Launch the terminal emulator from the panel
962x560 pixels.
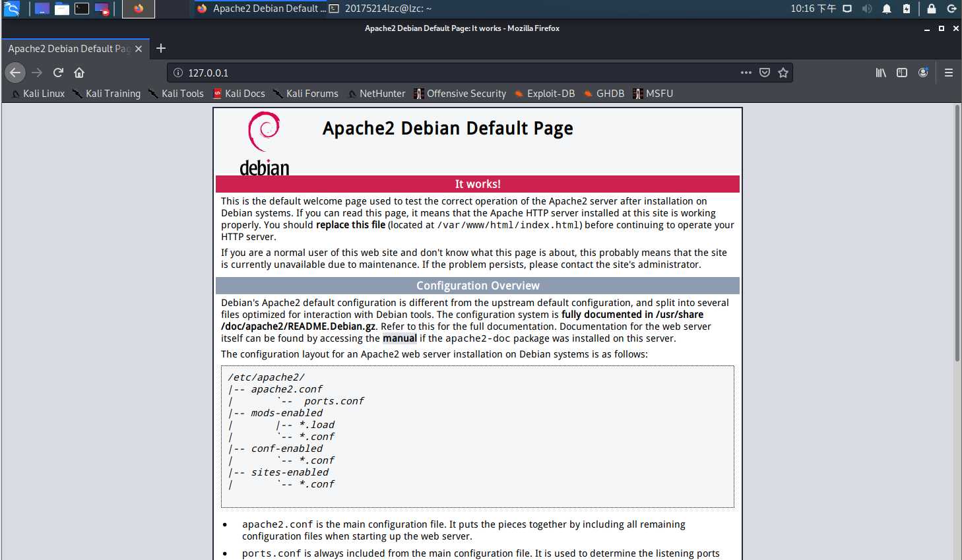[82, 9]
